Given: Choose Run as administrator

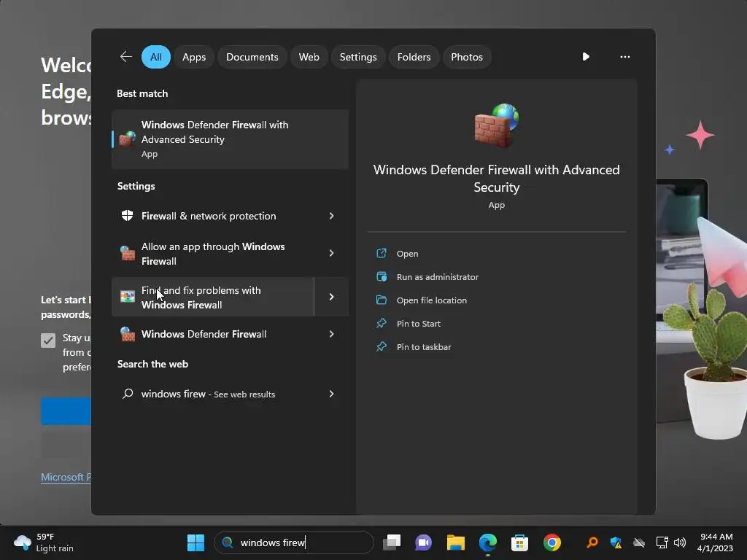Looking at the screenshot, I should click(438, 277).
